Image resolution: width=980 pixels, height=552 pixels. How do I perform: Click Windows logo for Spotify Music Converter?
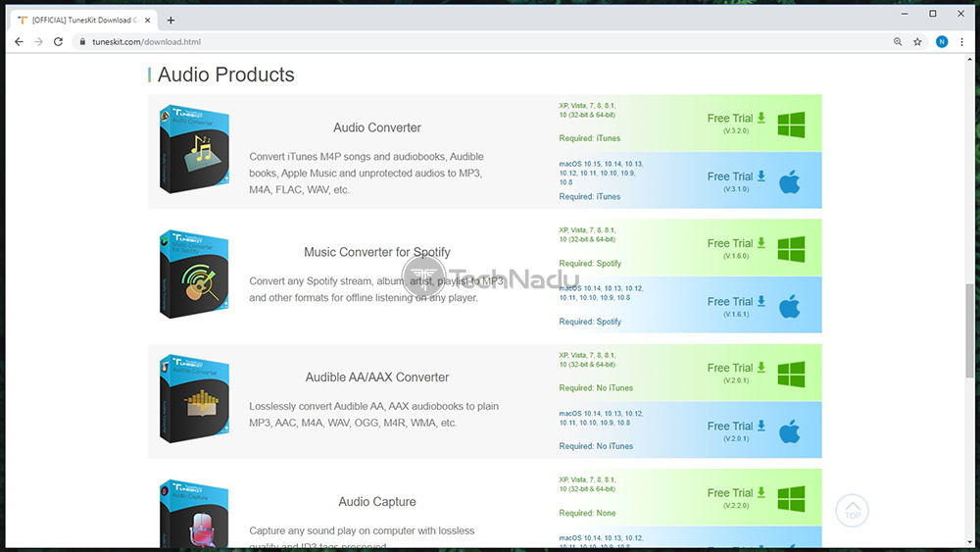(x=791, y=249)
